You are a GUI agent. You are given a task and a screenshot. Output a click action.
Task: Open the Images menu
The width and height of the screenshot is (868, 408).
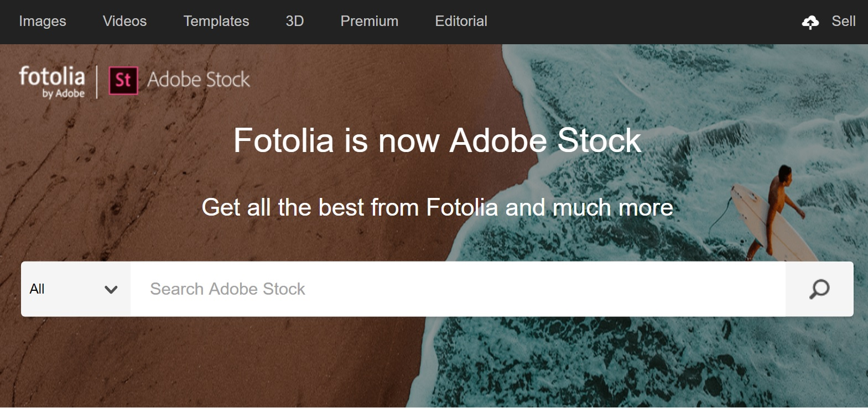[43, 22]
